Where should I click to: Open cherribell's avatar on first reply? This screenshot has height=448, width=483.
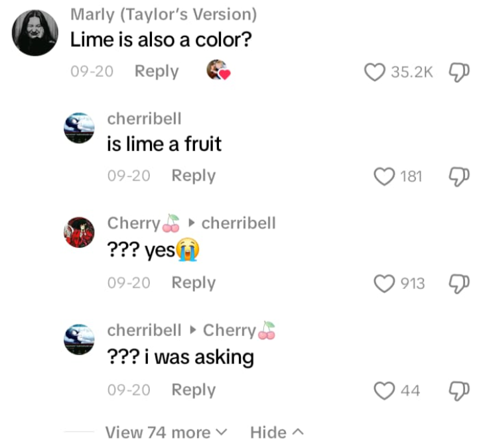point(79,128)
